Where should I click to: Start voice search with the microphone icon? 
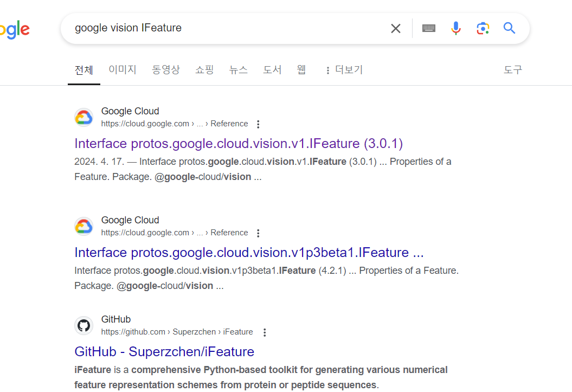pyautogui.click(x=455, y=28)
